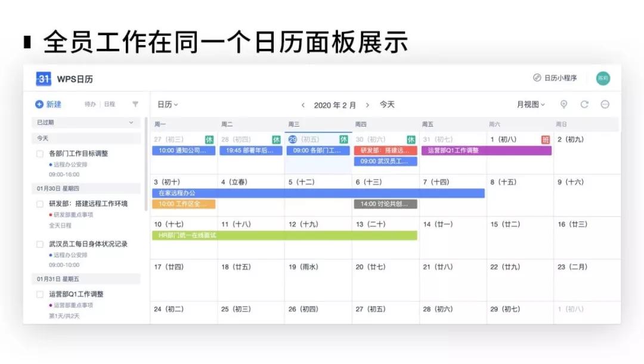Click the next month arrow beside 2020年2月
This screenshot has width=644, height=364.
368,104
